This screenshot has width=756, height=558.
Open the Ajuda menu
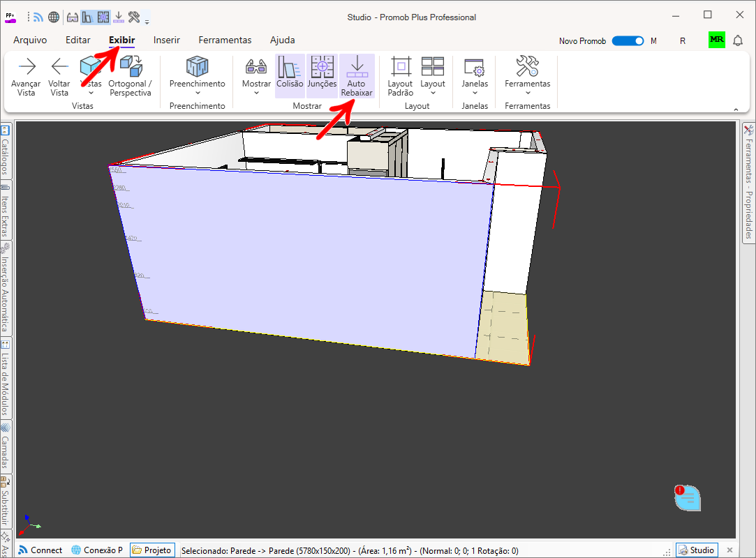point(282,40)
